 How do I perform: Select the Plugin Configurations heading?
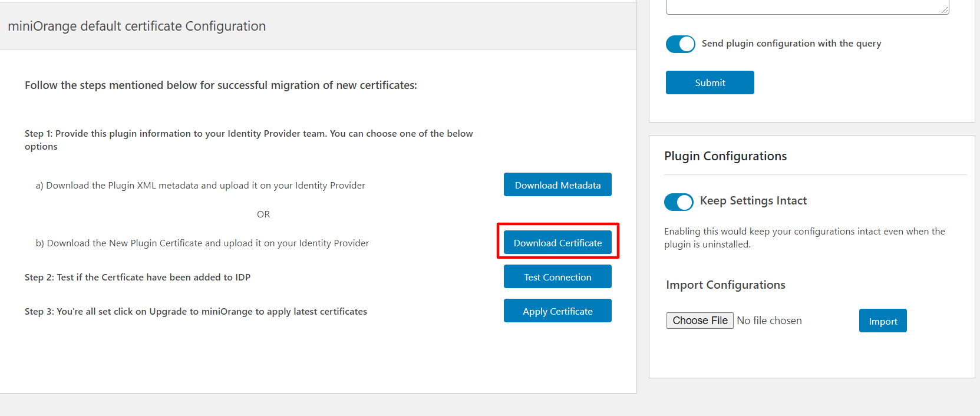click(725, 156)
